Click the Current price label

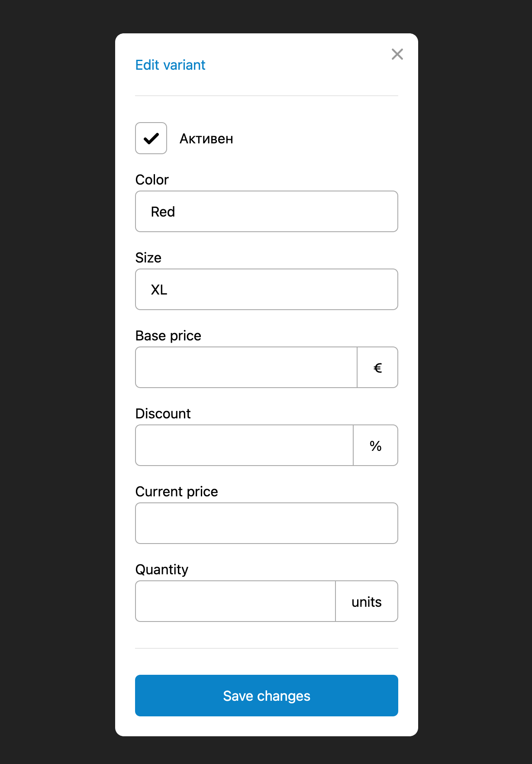(x=177, y=492)
